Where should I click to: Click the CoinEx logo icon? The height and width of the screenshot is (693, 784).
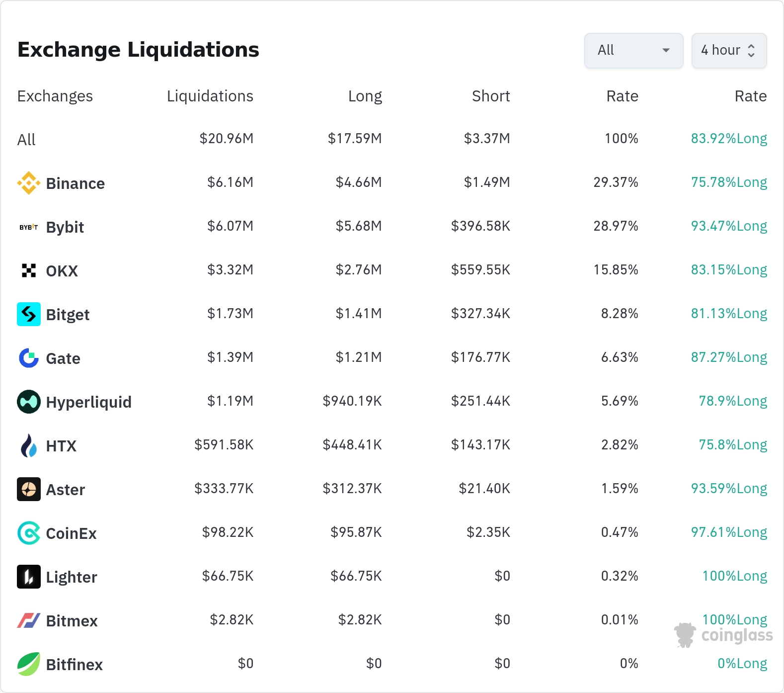29,533
